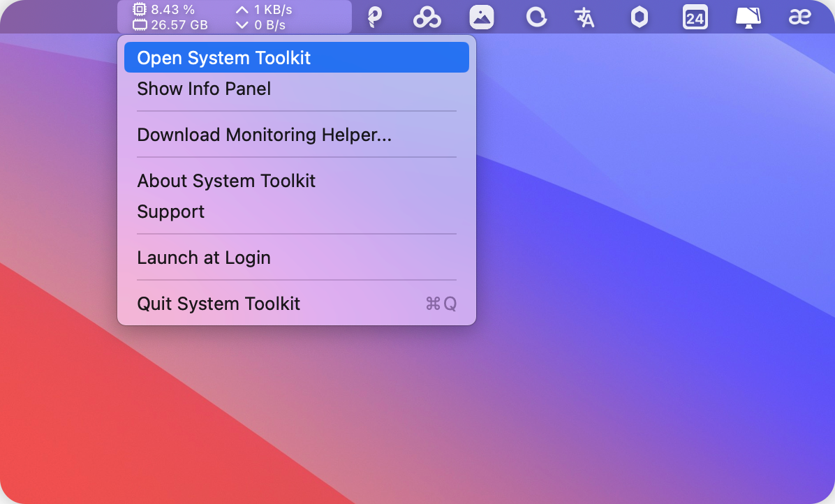Viewport: 835px width, 504px height.
Task: Click the network upload/download speed readout
Action: [x=264, y=17]
